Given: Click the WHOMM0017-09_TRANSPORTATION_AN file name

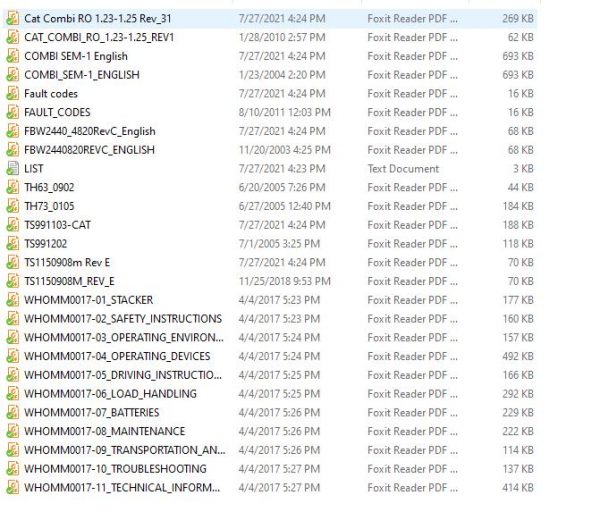Looking at the screenshot, I should [125, 450].
